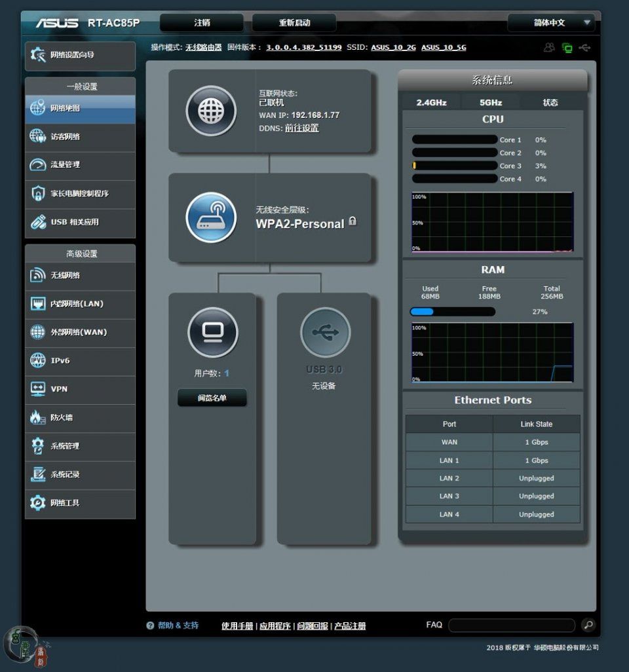Select the 状态 tab in system info
Image resolution: width=629 pixels, height=672 pixels.
click(x=550, y=102)
